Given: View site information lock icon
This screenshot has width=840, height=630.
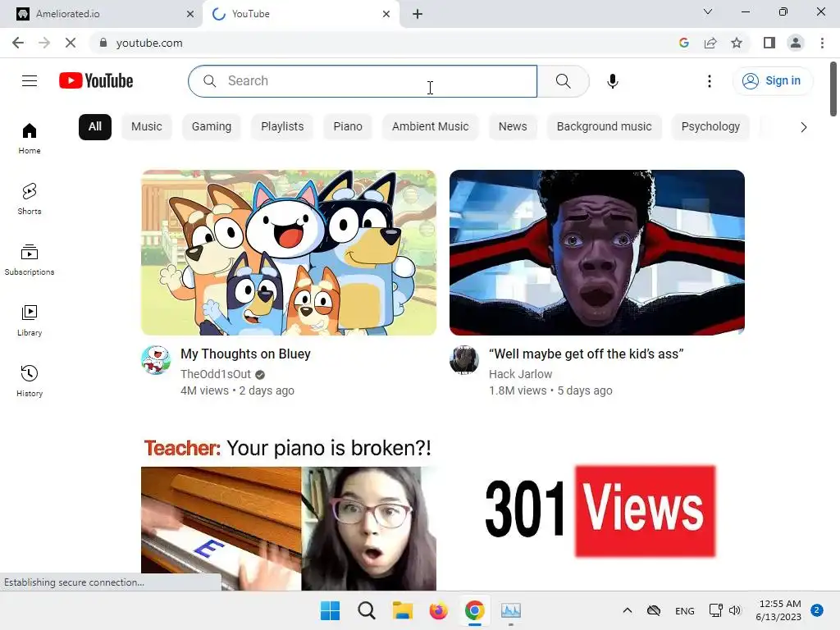Looking at the screenshot, I should [x=103, y=43].
